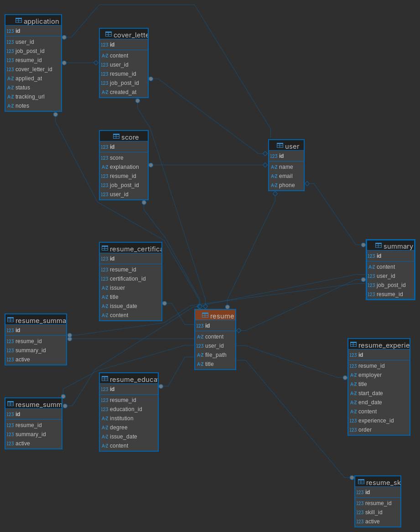Click the table icon of the resume_certification entity

tap(105, 248)
